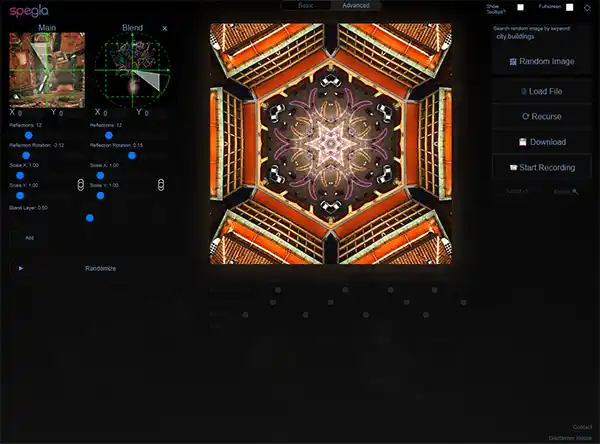The width and height of the screenshot is (600, 444).
Task: Add a new layer with Add button
Action: tap(29, 238)
